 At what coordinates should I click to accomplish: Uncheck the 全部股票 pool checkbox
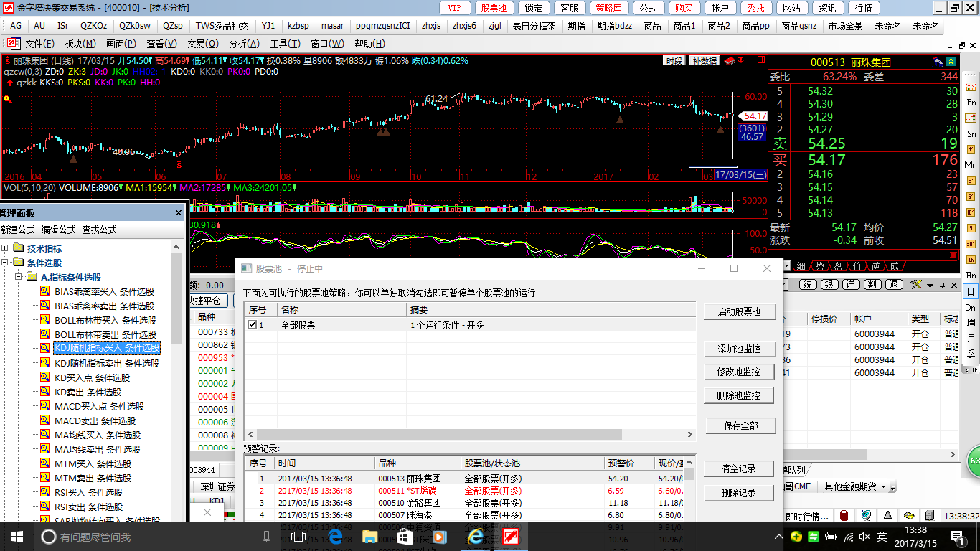(252, 325)
